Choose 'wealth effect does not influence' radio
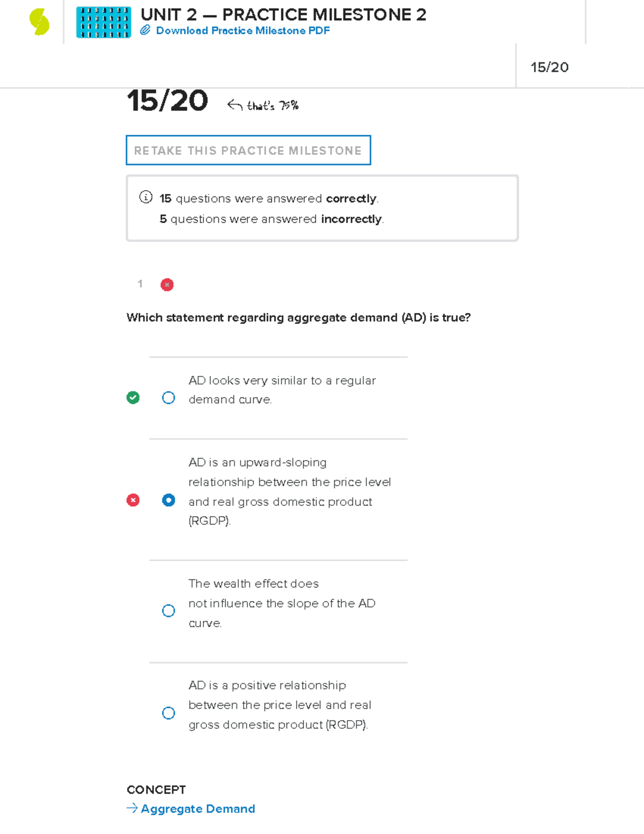644x834 pixels. click(169, 611)
